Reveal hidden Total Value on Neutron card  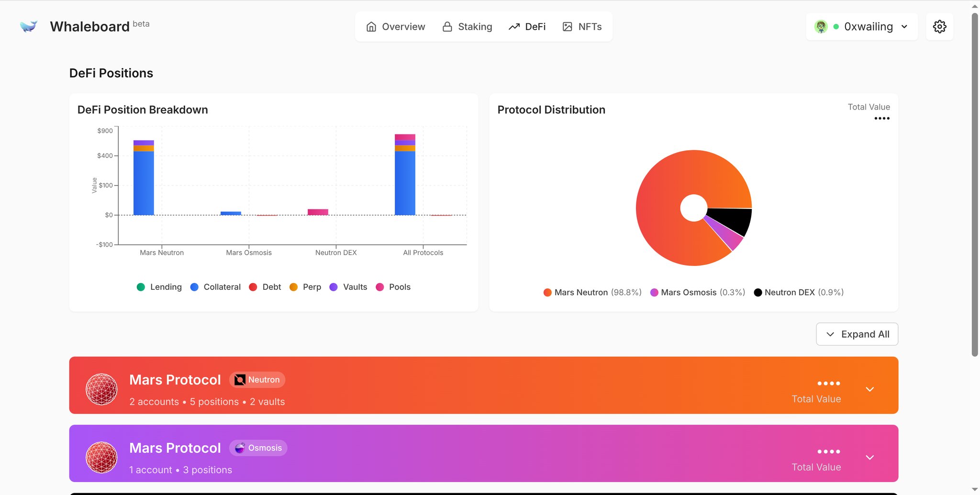click(829, 384)
